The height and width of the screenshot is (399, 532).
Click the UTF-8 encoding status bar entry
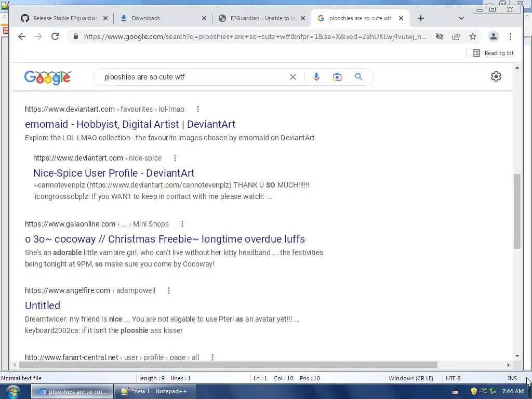pos(453,378)
